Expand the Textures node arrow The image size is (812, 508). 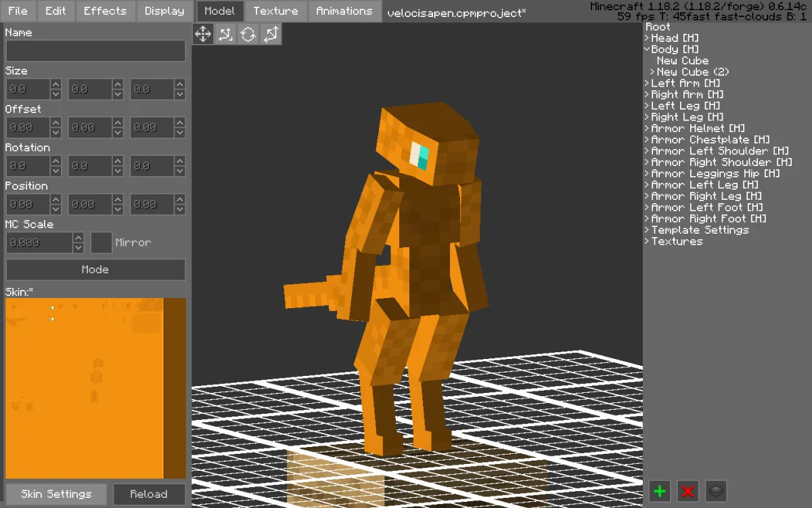[647, 241]
